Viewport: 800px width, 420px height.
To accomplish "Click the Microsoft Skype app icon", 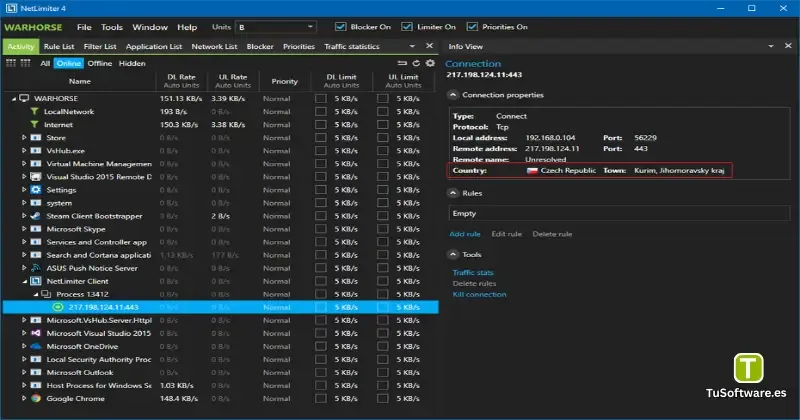I will 36,229.
